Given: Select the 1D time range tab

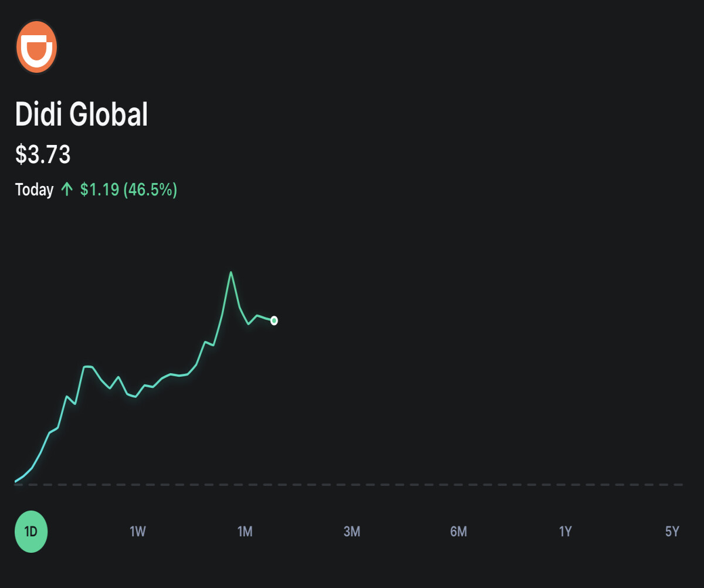Looking at the screenshot, I should 31,532.
